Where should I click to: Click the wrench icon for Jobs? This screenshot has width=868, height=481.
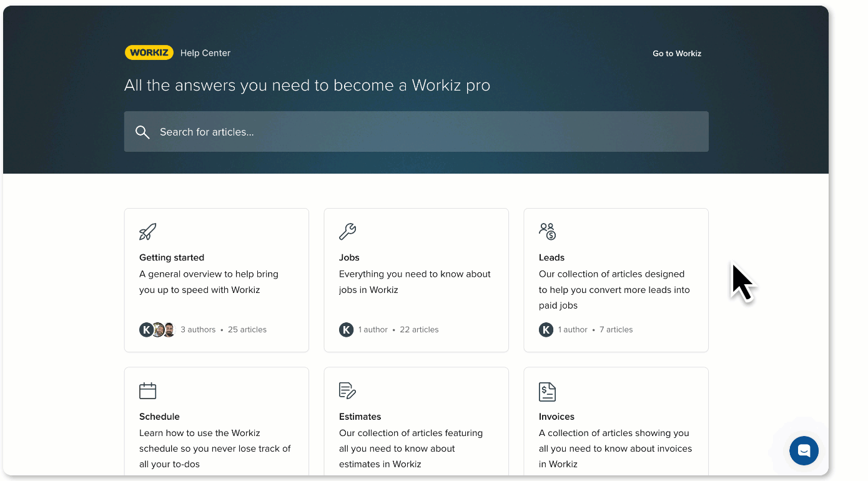pyautogui.click(x=347, y=232)
